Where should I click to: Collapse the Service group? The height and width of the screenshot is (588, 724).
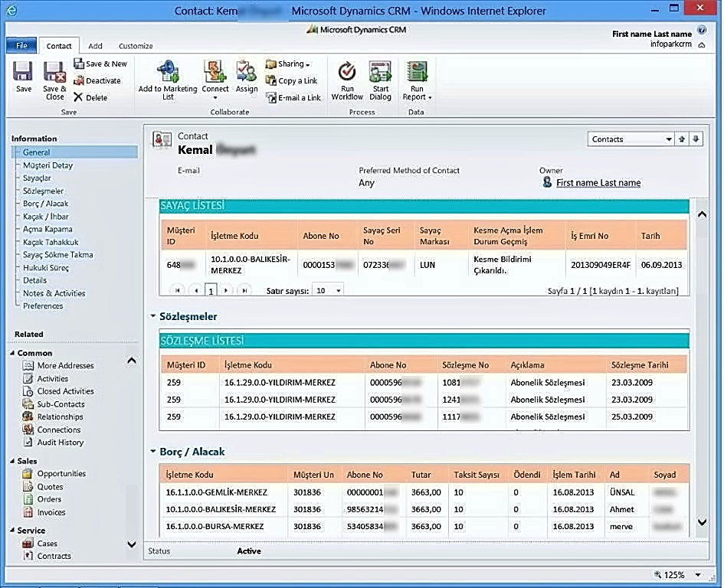point(12,531)
